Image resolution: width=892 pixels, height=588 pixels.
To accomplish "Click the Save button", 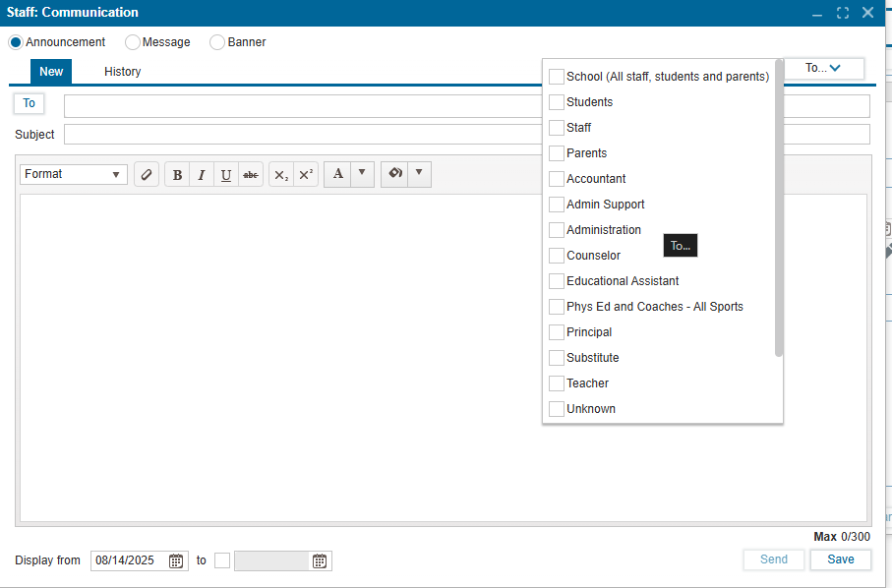I will (x=840, y=559).
